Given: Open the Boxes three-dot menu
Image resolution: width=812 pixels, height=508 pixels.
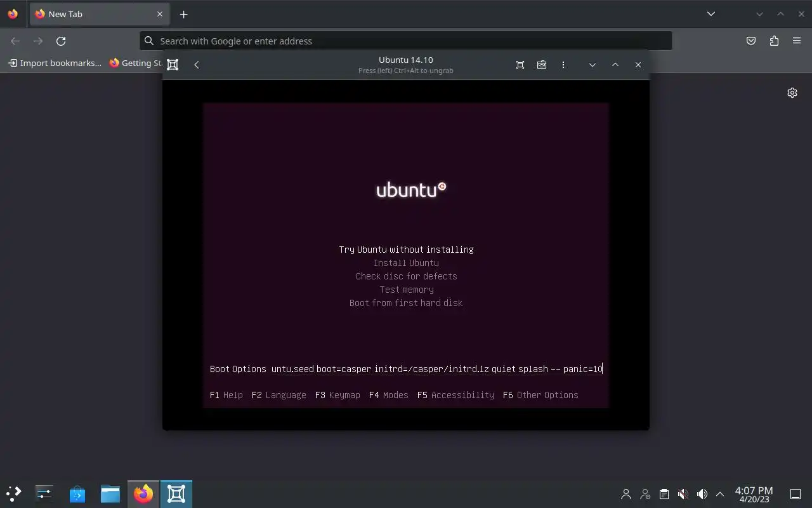Looking at the screenshot, I should pyautogui.click(x=563, y=64).
